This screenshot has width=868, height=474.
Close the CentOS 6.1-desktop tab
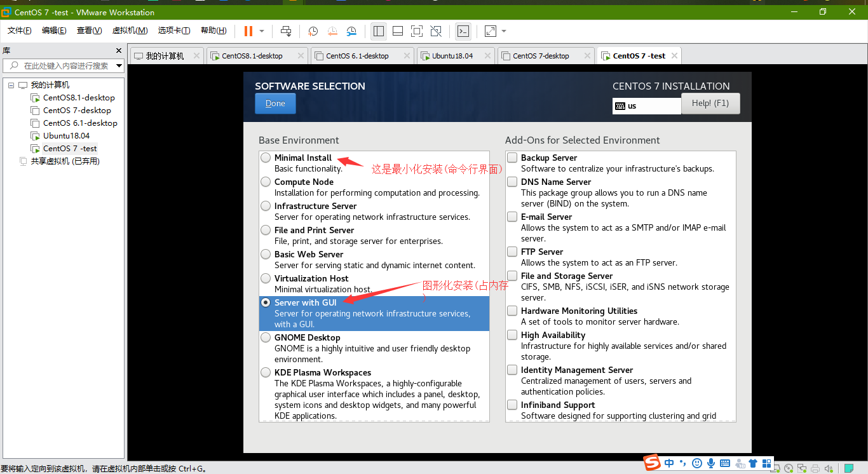tap(407, 56)
